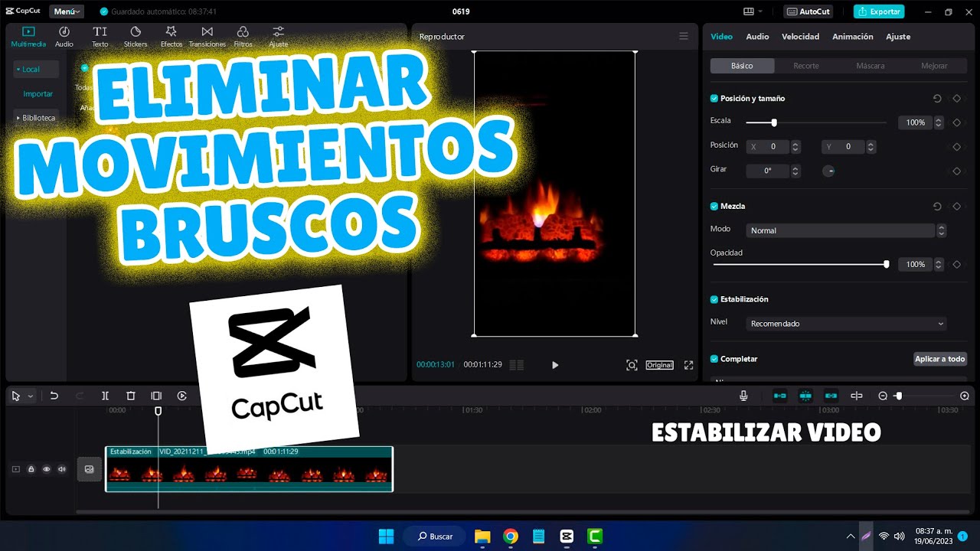The width and height of the screenshot is (980, 551).
Task: Open the Audio library in top toolbar
Action: [64, 36]
